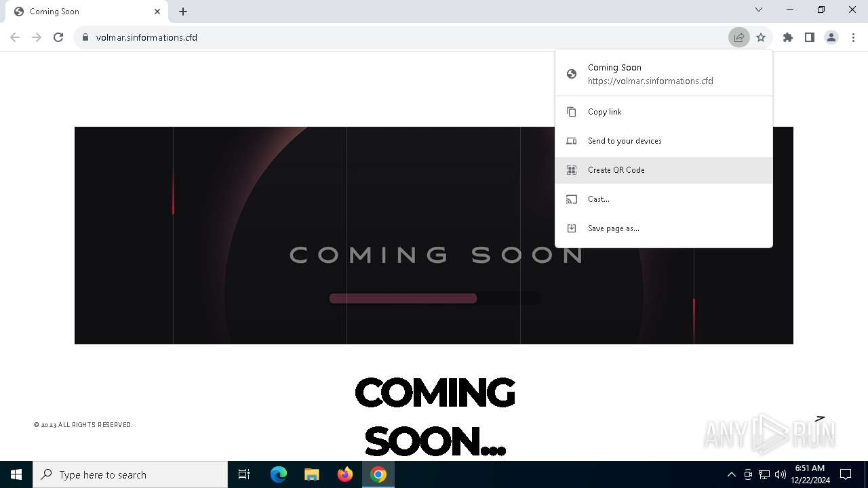Open the Extensions puzzle icon
The image size is (868, 488).
coord(788,37)
